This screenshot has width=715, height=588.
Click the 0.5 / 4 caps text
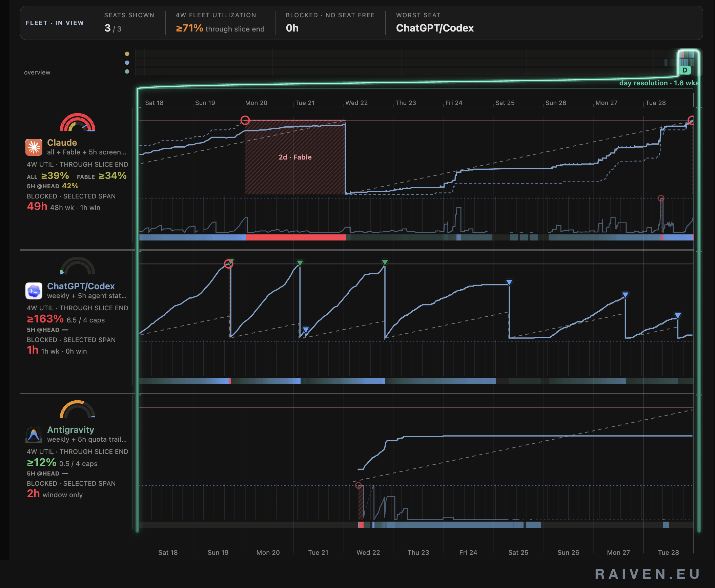[x=78, y=464]
